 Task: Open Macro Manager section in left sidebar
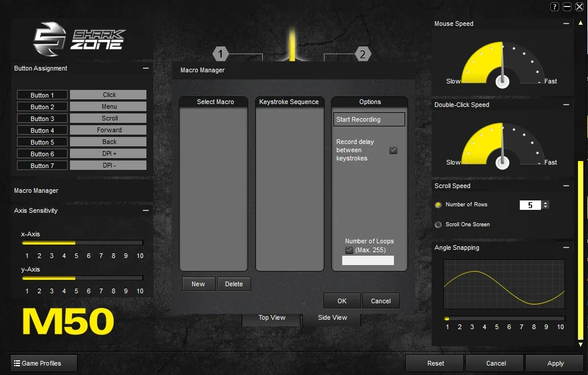(36, 190)
